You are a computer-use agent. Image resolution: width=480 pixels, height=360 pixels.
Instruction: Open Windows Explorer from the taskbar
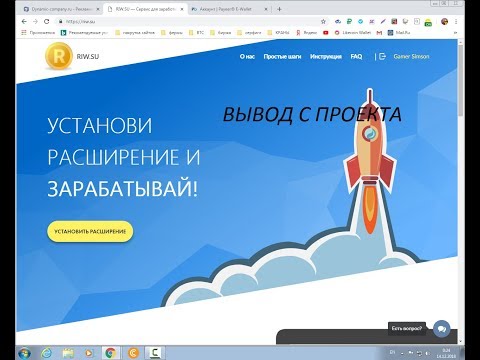click(x=68, y=353)
